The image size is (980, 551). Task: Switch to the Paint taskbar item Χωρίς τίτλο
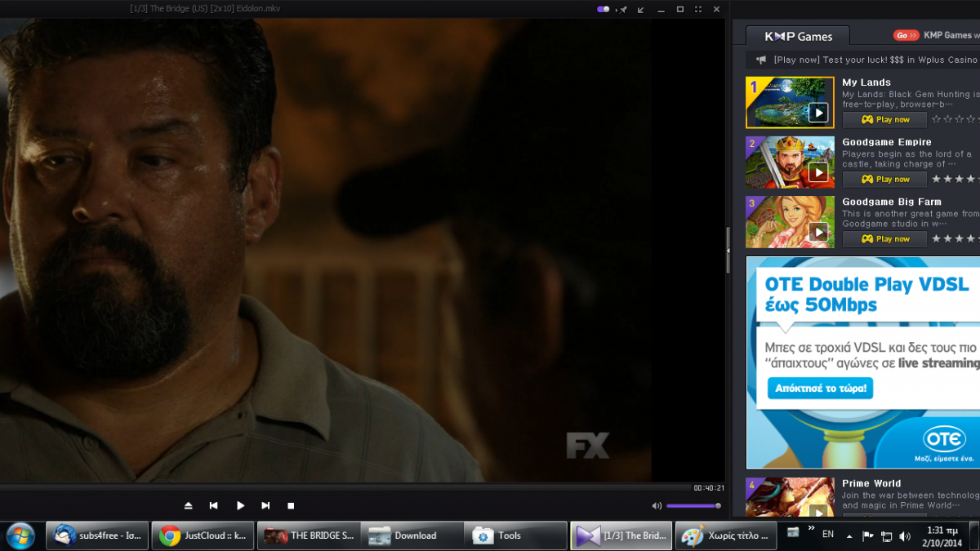[726, 535]
